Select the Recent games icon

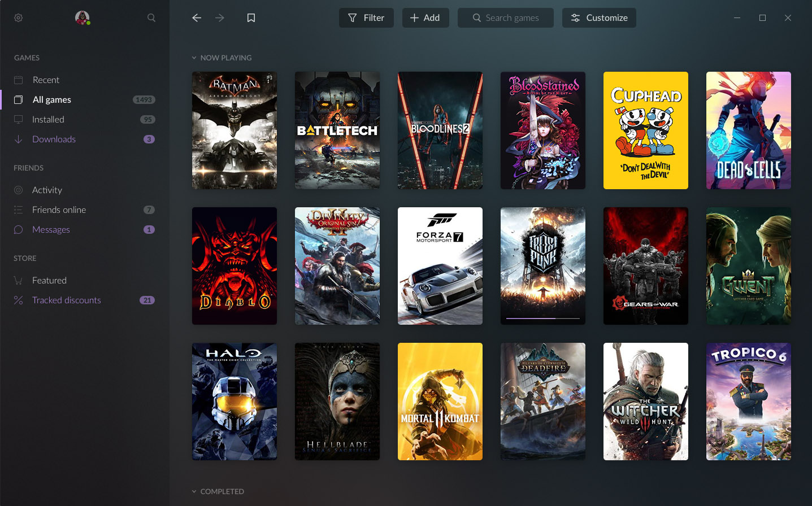point(19,80)
